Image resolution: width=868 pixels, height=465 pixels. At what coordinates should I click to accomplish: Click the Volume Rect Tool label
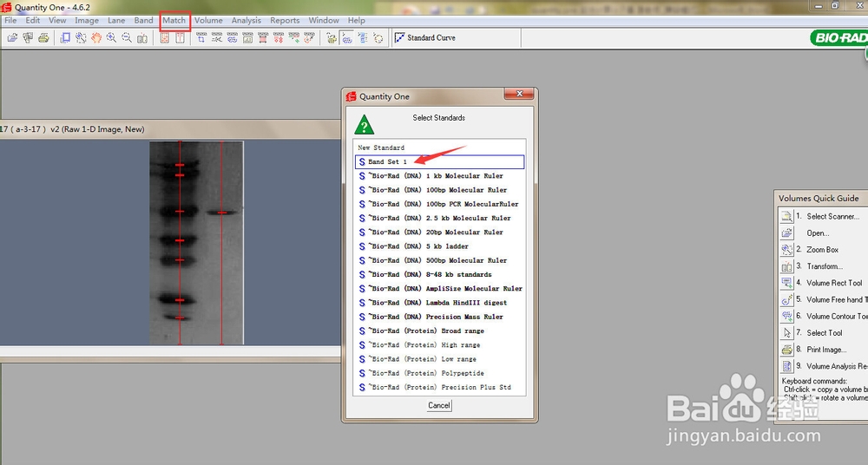[x=834, y=283]
